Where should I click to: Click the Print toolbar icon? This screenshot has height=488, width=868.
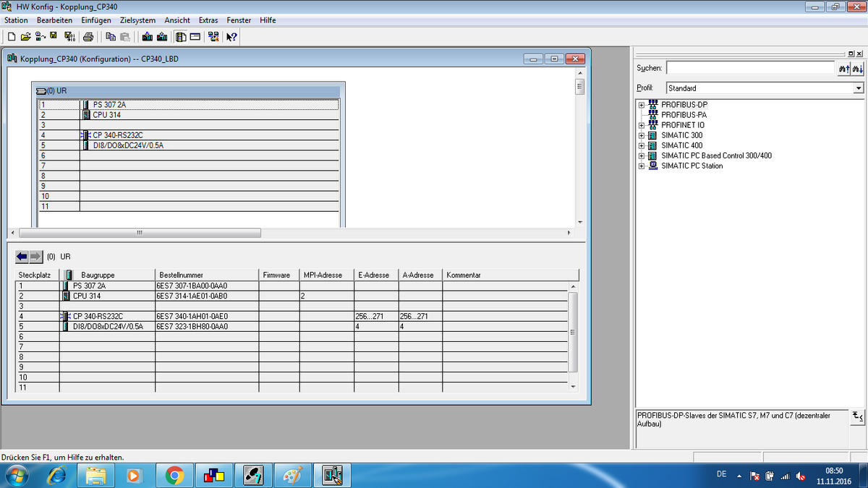(88, 36)
